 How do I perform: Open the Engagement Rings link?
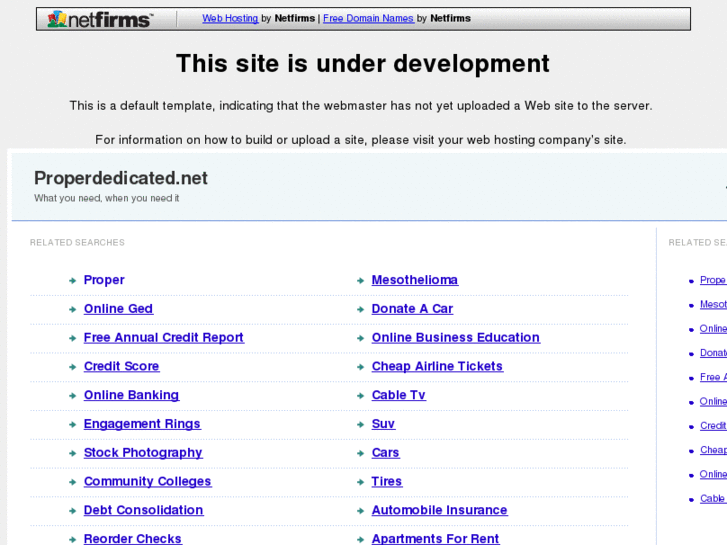142,424
